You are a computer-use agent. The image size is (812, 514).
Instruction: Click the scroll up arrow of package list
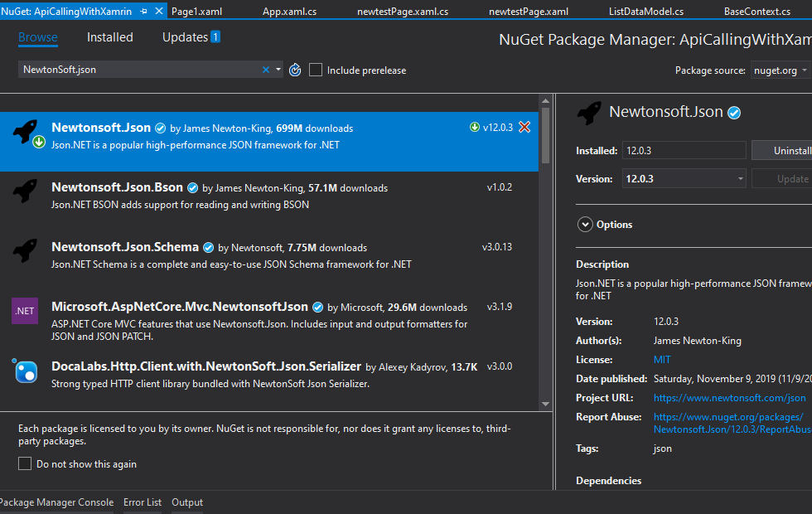[x=545, y=101]
